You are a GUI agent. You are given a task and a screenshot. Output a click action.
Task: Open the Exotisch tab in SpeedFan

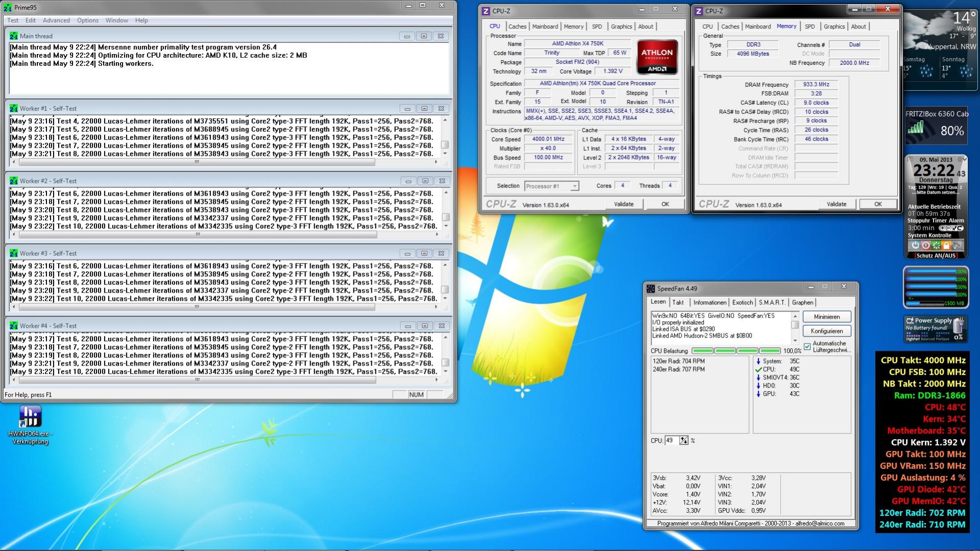743,302
